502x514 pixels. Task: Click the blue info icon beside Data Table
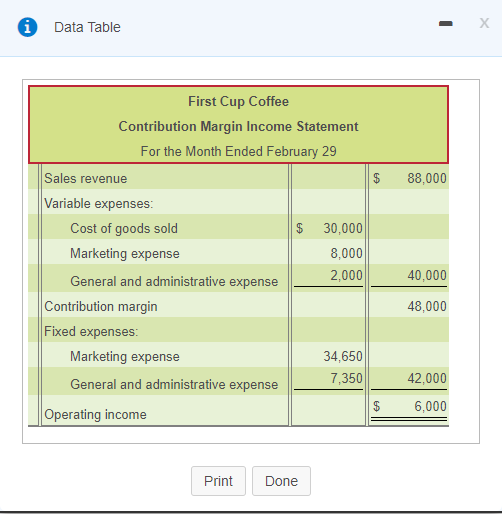coord(27,27)
